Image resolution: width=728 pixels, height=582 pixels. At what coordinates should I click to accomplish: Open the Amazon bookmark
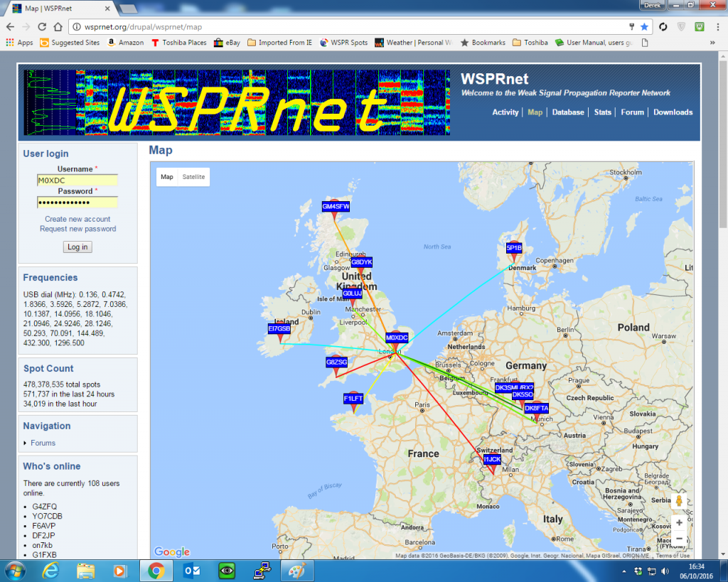125,43
